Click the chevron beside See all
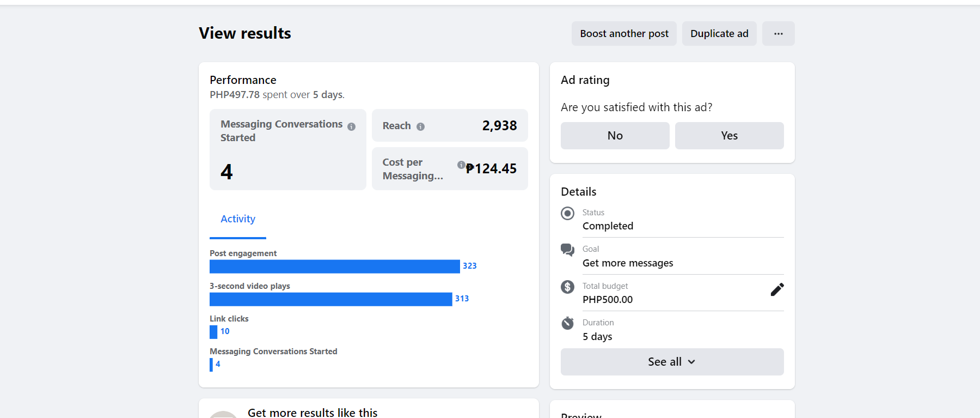This screenshot has height=418, width=980. 691,362
